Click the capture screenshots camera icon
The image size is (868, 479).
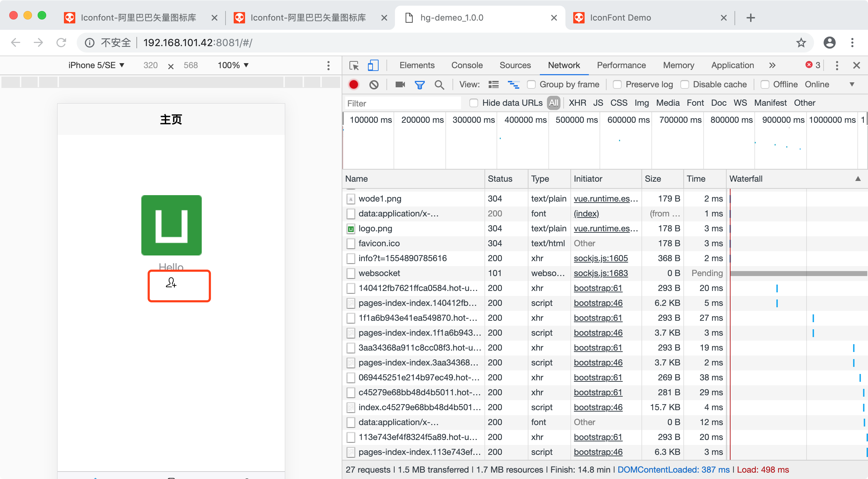tap(400, 84)
